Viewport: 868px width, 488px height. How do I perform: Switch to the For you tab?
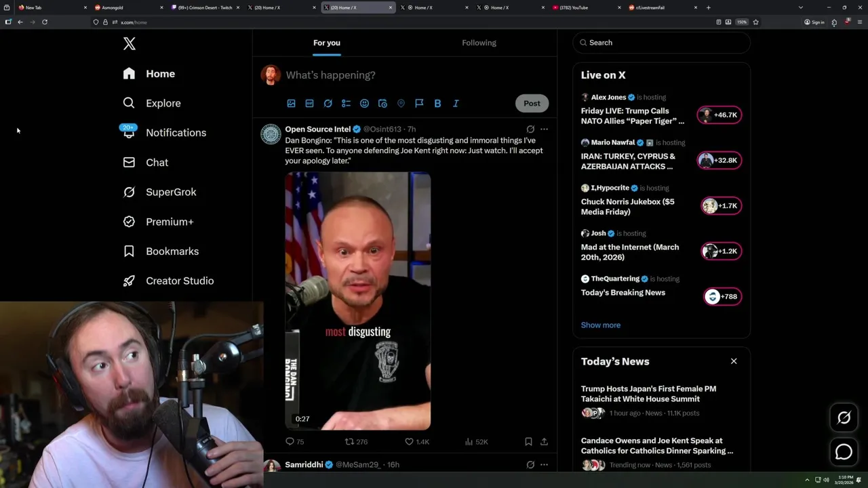[327, 43]
